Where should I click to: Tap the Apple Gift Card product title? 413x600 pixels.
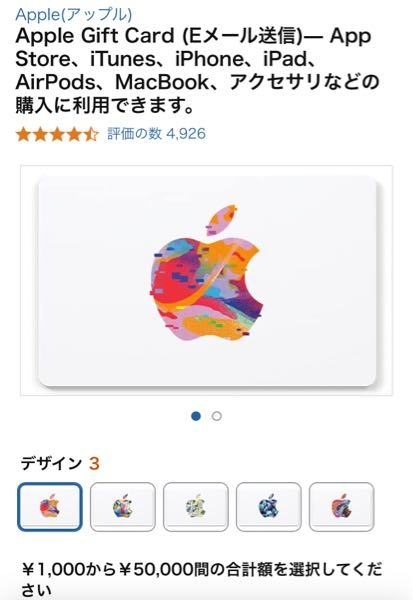click(x=197, y=70)
